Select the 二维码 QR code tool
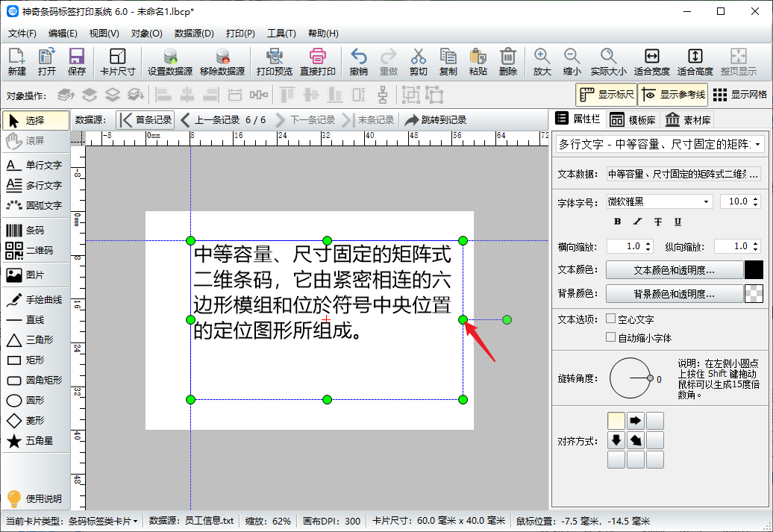The height and width of the screenshot is (532, 773). 34,251
